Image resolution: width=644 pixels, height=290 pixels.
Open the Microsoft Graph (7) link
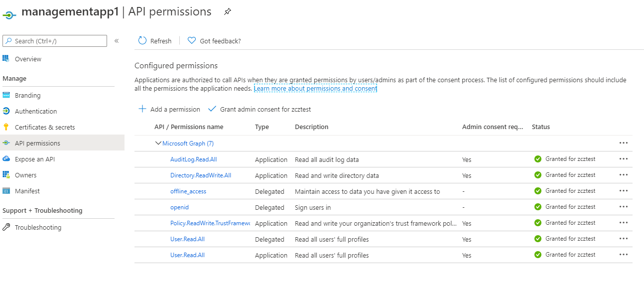point(188,143)
